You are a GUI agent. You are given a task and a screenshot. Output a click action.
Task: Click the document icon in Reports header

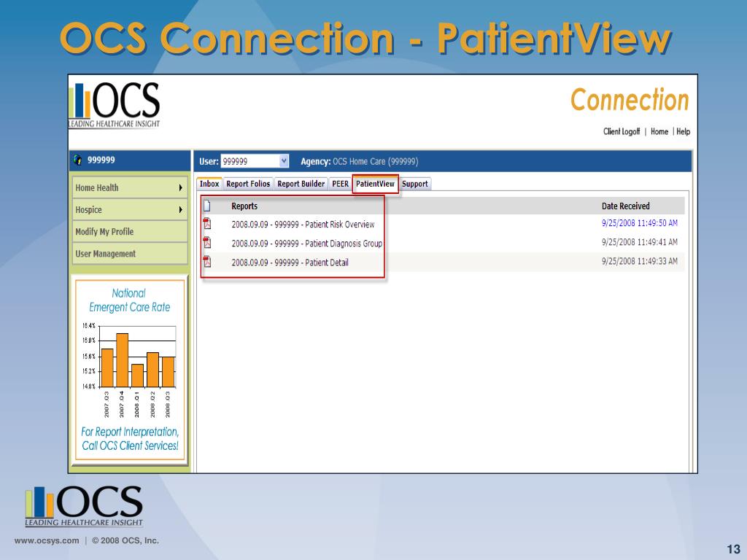pos(207,206)
